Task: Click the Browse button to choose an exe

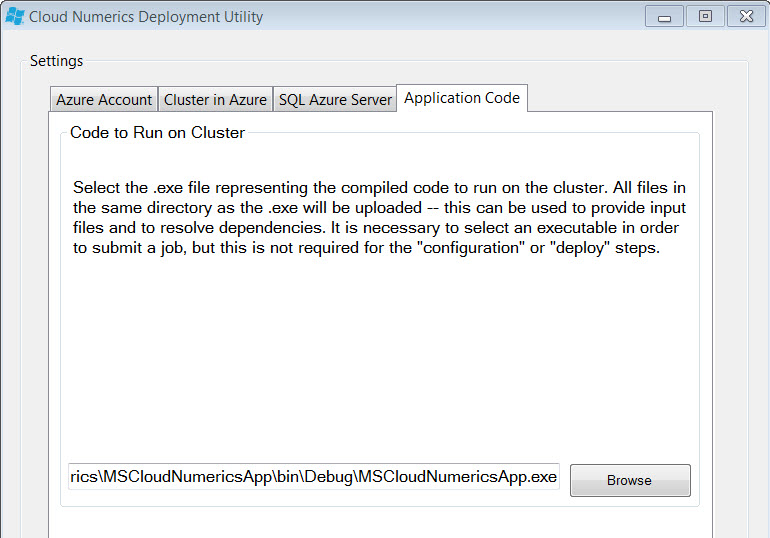Action: click(x=630, y=480)
